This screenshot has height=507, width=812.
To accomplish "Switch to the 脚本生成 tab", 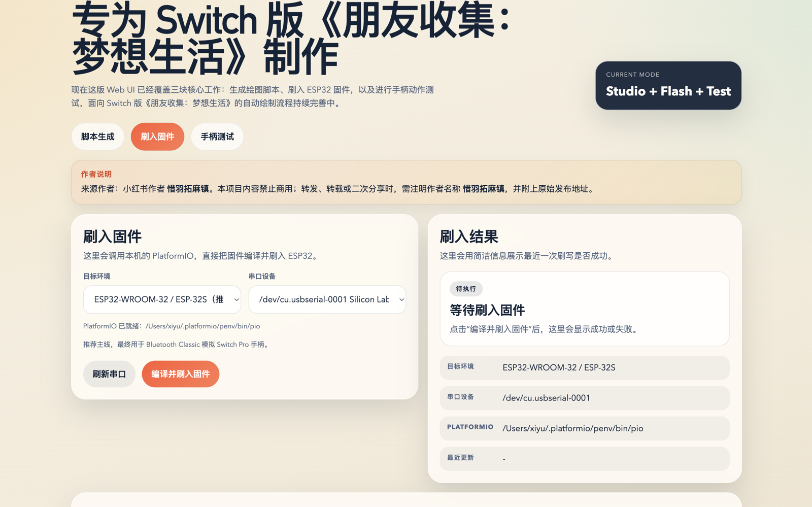I will (97, 137).
